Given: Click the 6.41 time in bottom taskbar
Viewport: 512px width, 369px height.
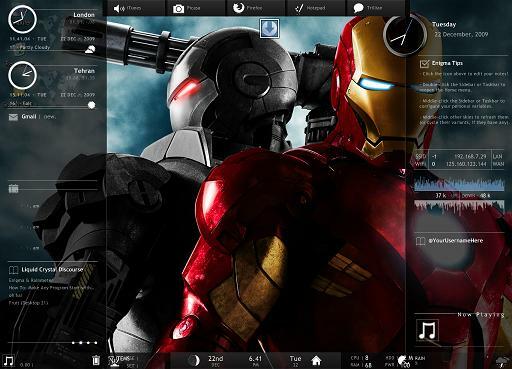Looking at the screenshot, I should 255,359.
